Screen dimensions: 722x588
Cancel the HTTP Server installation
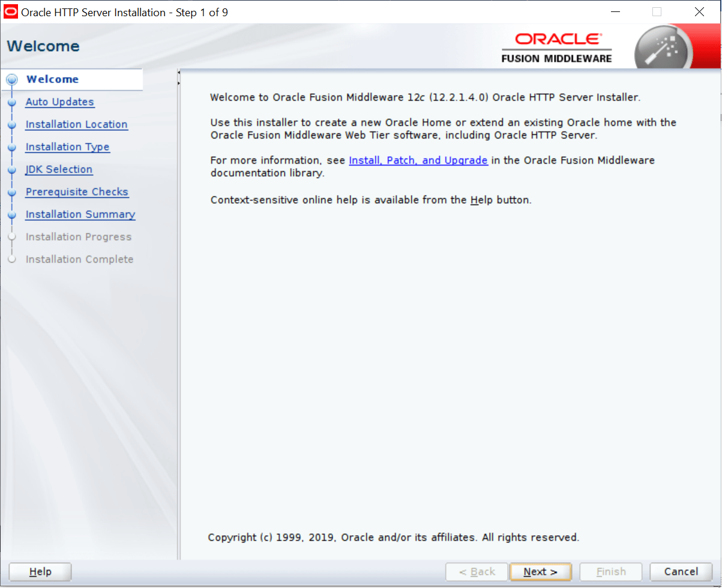point(681,571)
